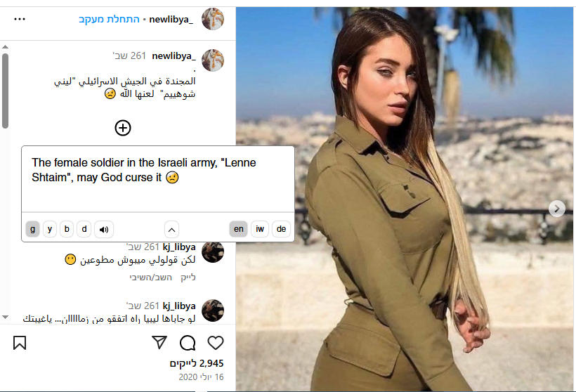The width and height of the screenshot is (576, 392).
Task: Like the post with the heart icon
Action: click(x=216, y=343)
